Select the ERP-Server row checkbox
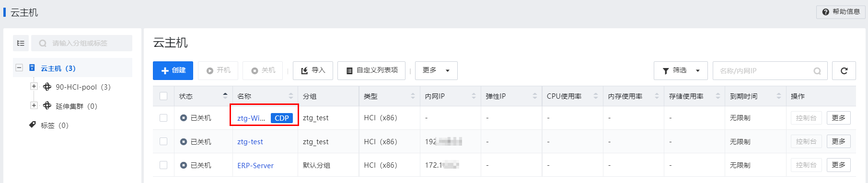This screenshot has width=868, height=183. [x=163, y=165]
